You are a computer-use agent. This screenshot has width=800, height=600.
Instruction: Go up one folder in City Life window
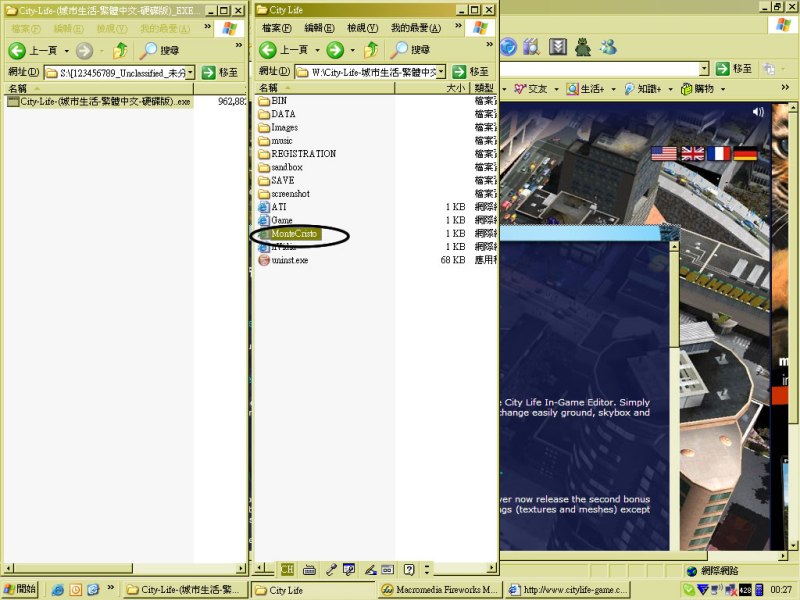click(x=371, y=49)
